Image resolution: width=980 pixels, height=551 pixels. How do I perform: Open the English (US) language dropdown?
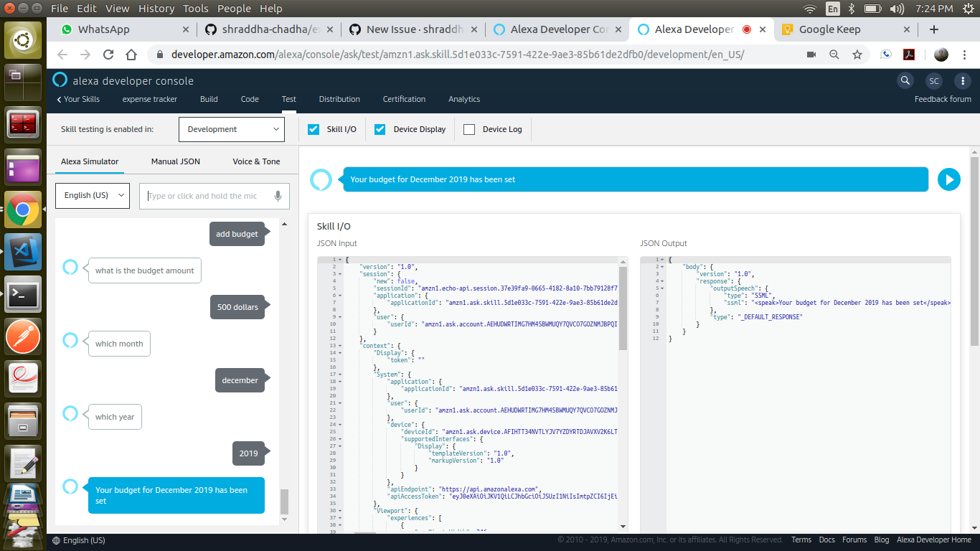point(92,195)
